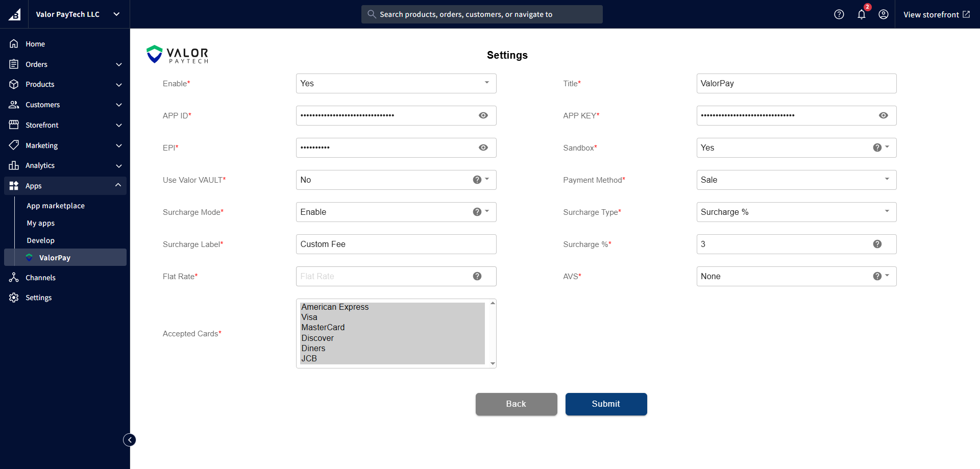This screenshot has width=980, height=469.
Task: Click the Flat Rate input field
Action: 396,276
